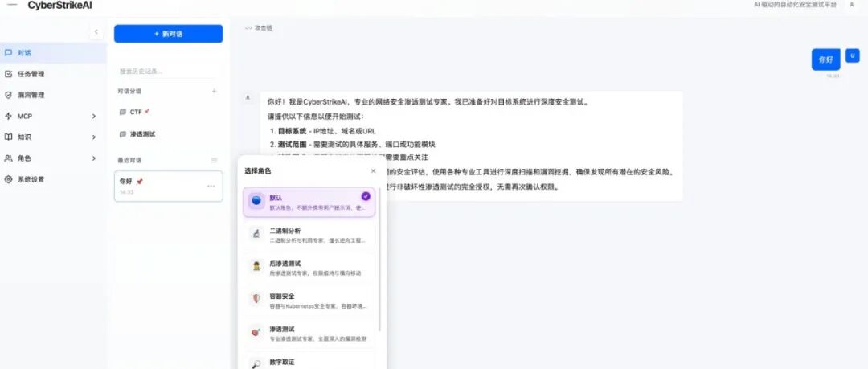The width and height of the screenshot is (868, 369).
Task: Click the 漏洞管理 shield icon
Action: [x=8, y=95]
